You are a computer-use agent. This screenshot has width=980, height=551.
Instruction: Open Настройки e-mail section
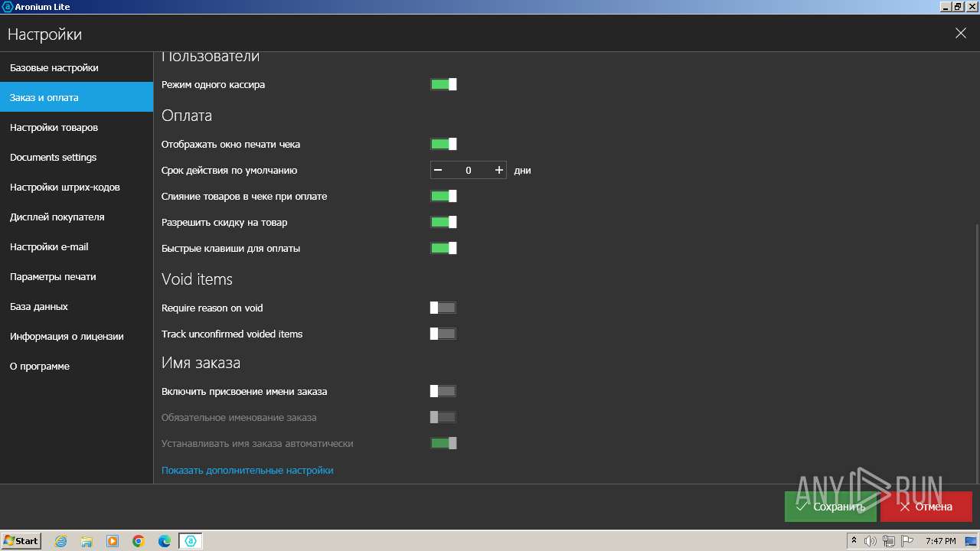pos(77,246)
